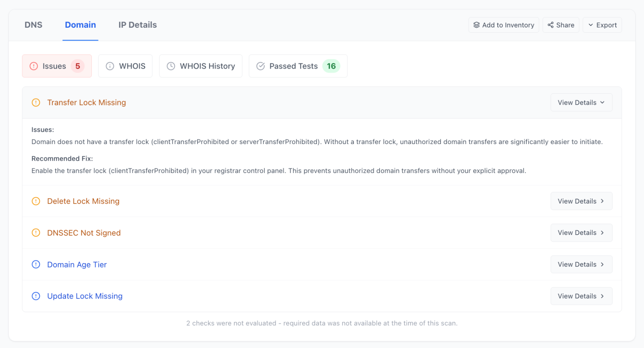Open the Export dropdown

tap(602, 25)
